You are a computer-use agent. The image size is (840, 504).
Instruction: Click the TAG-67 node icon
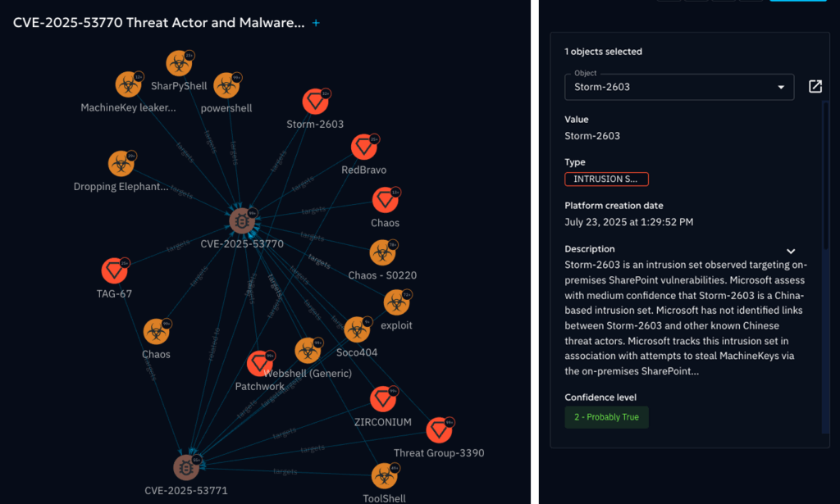point(114,270)
